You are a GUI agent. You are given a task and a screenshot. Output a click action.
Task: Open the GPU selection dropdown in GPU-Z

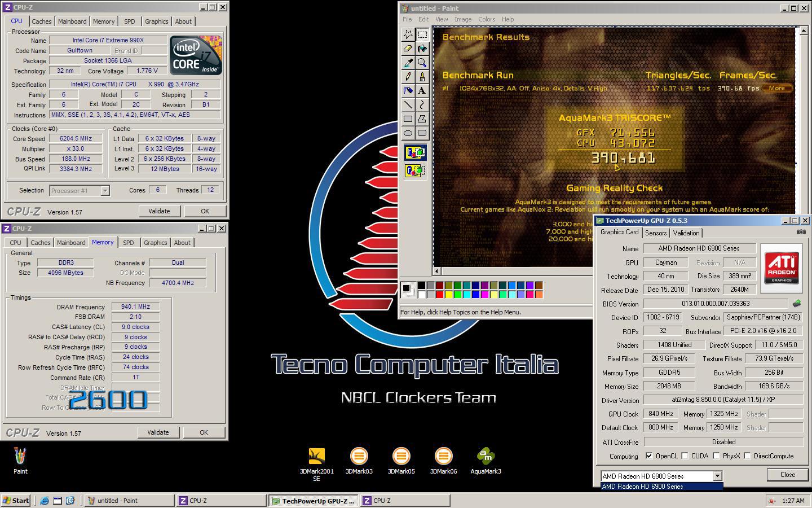717,476
